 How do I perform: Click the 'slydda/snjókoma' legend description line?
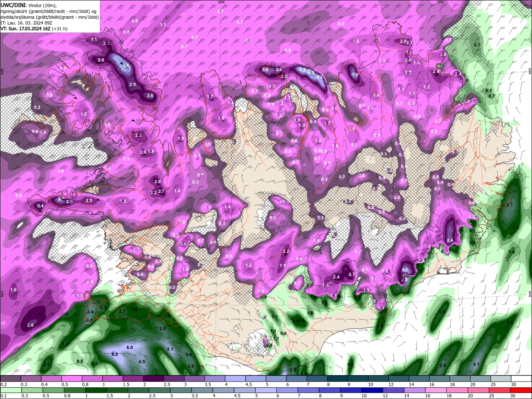click(x=50, y=17)
